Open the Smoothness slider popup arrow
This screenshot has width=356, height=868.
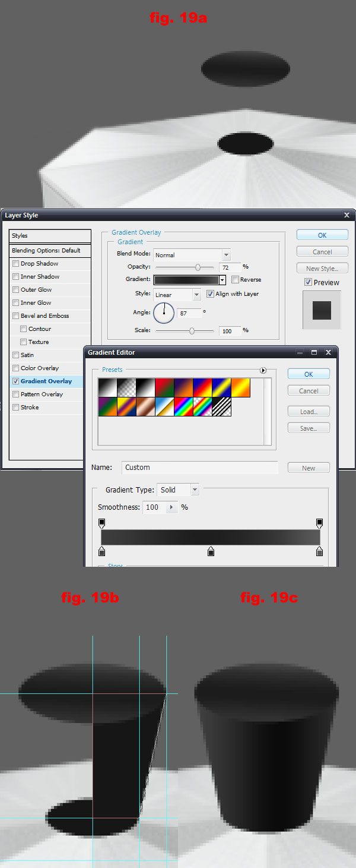171,507
